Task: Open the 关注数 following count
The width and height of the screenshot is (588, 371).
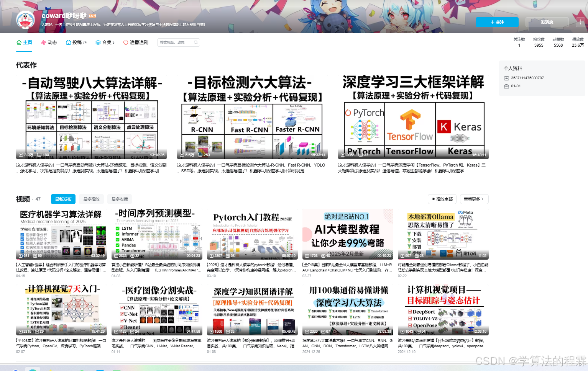Action: point(519,42)
